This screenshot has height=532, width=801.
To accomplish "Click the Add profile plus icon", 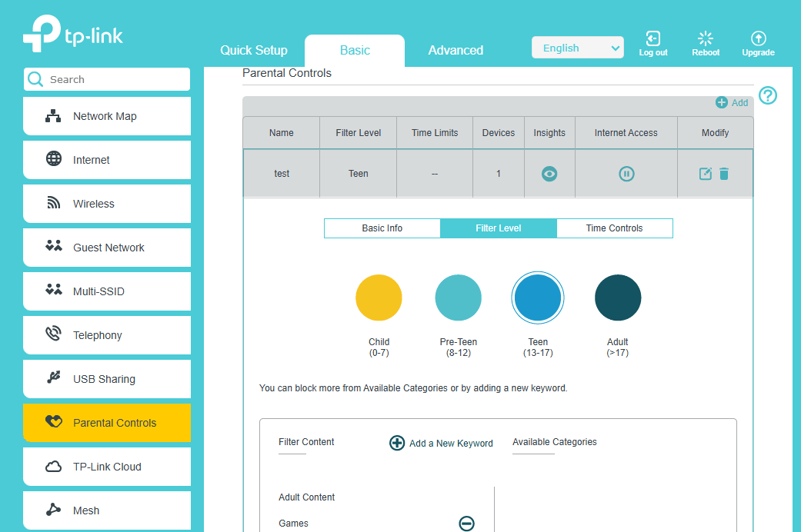I will click(x=721, y=102).
